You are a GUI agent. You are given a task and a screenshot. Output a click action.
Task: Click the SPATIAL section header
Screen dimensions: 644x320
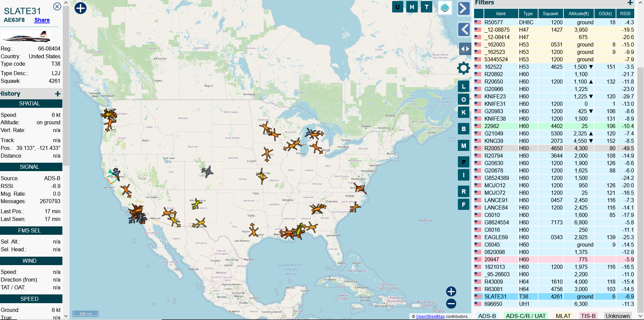pos(31,104)
